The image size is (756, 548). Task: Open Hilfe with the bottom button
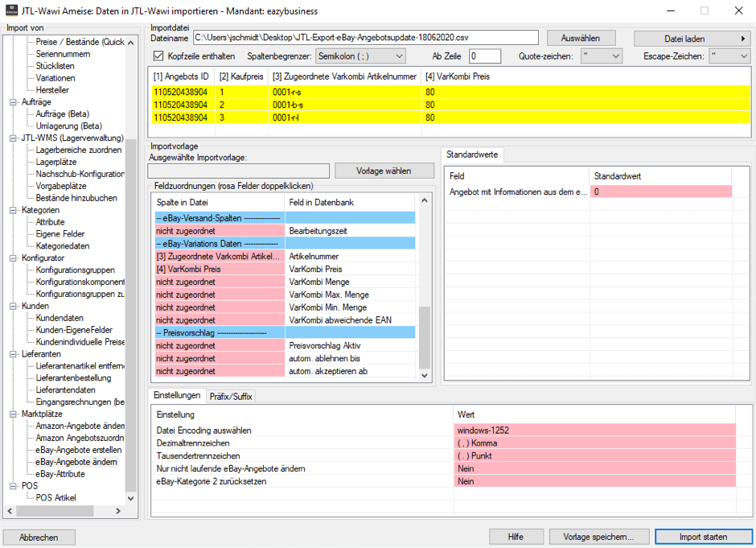[516, 537]
